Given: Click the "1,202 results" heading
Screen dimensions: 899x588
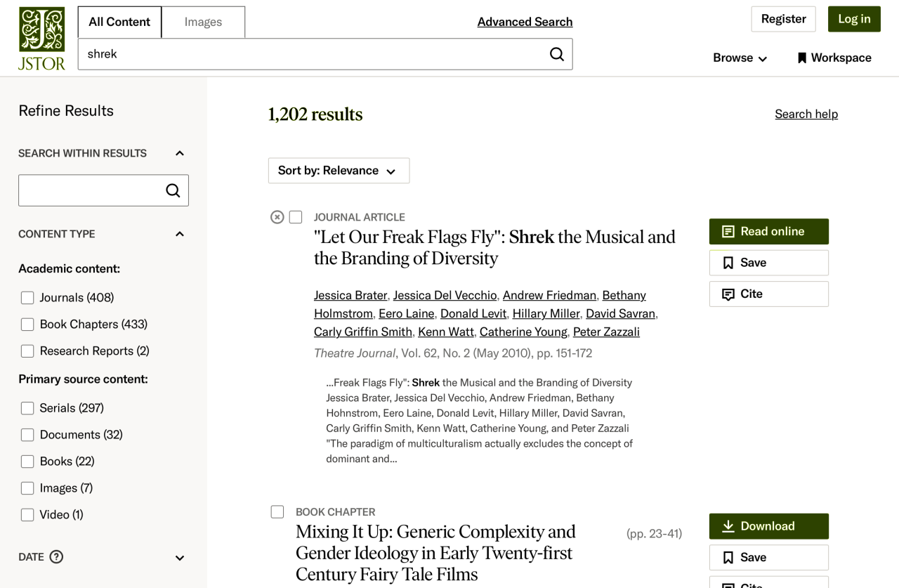Looking at the screenshot, I should pos(315,115).
